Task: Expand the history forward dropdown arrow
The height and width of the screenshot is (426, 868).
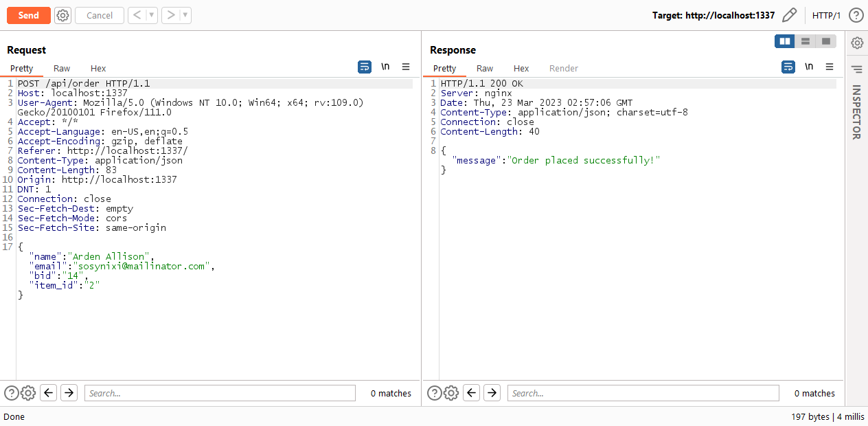Action: (185, 15)
